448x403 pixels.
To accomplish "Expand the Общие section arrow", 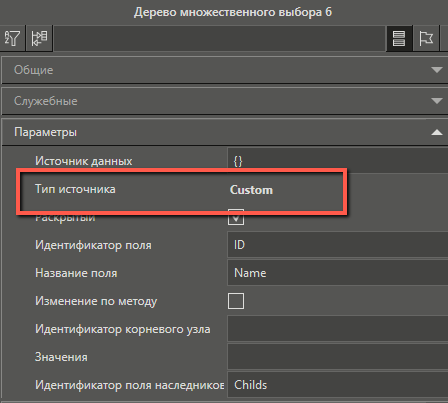I will click(x=437, y=70).
